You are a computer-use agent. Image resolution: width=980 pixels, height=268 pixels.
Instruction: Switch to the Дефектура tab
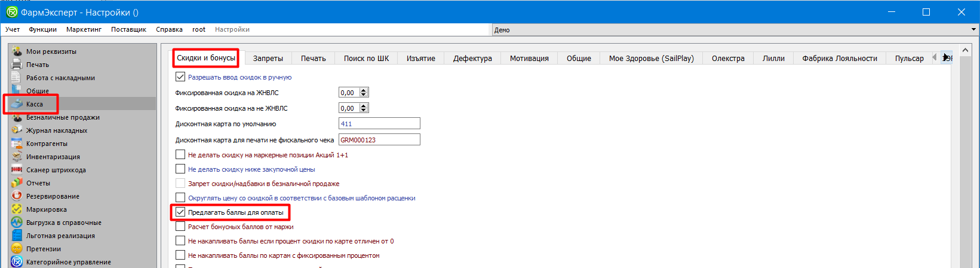(472, 58)
